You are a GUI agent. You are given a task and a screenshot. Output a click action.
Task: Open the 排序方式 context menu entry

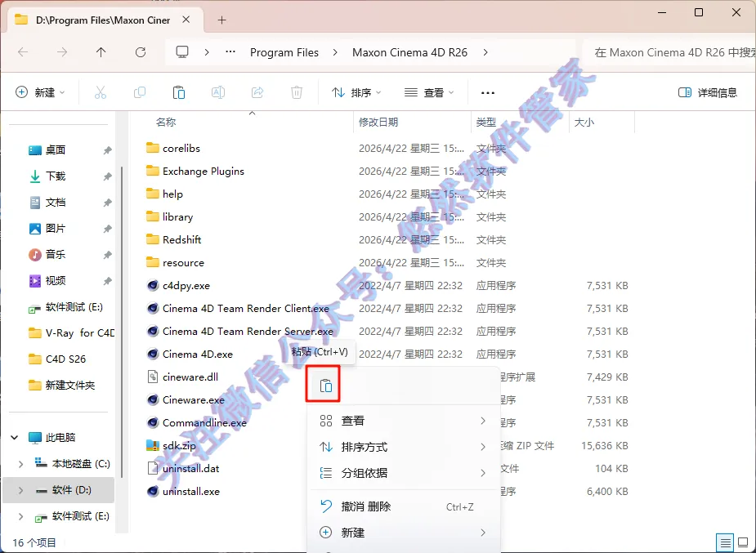[404, 447]
